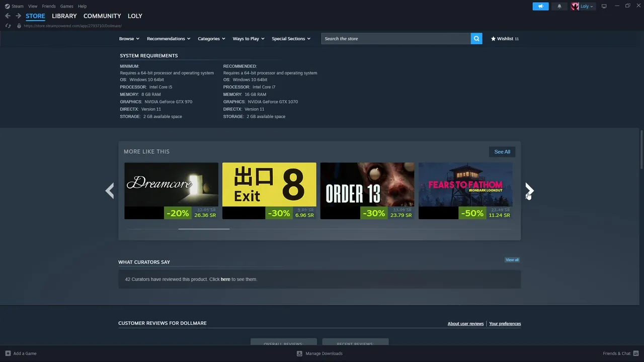Click the NVIDIA GeForce GTX 1070 text

tap(273, 102)
